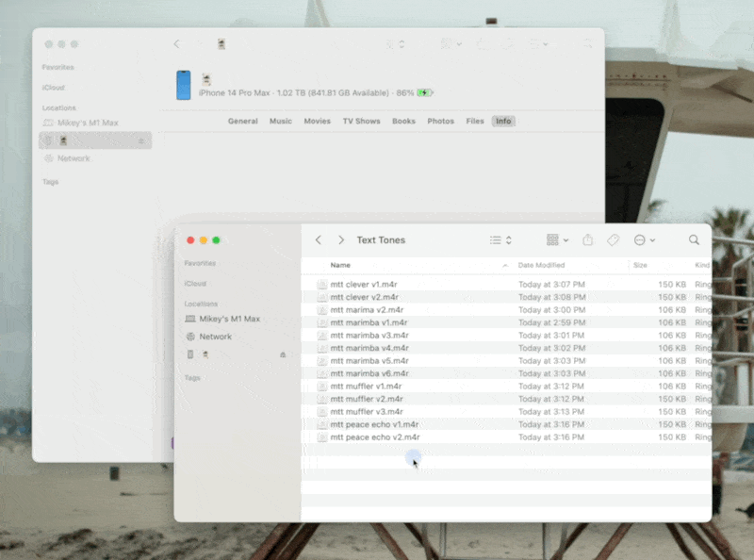754x560 pixels.
Task: Eject the iPhone from Text Tones sidebar
Action: [x=283, y=354]
